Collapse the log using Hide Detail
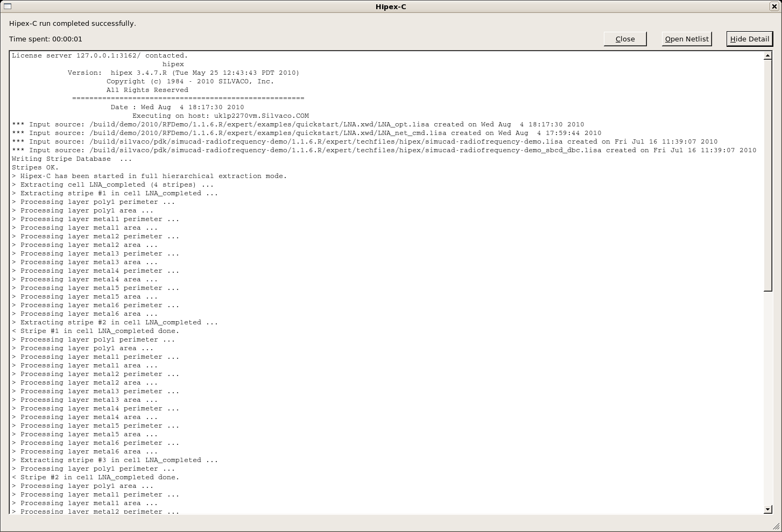This screenshot has height=532, width=782. point(749,39)
